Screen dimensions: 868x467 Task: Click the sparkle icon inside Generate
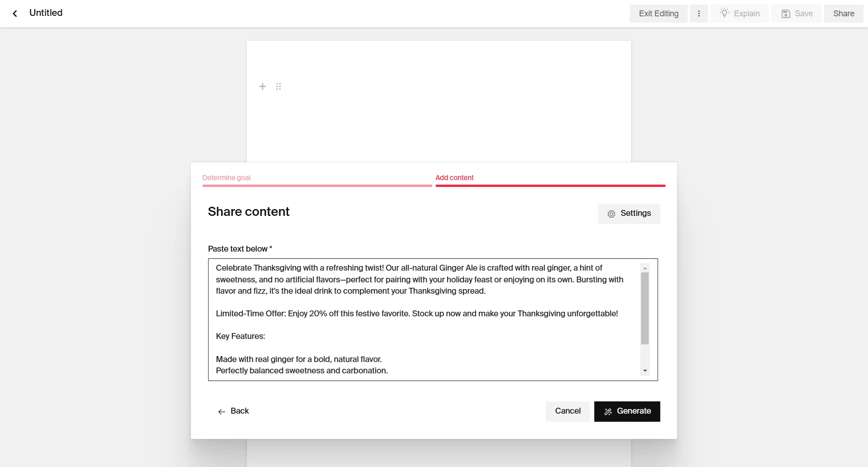coord(608,411)
